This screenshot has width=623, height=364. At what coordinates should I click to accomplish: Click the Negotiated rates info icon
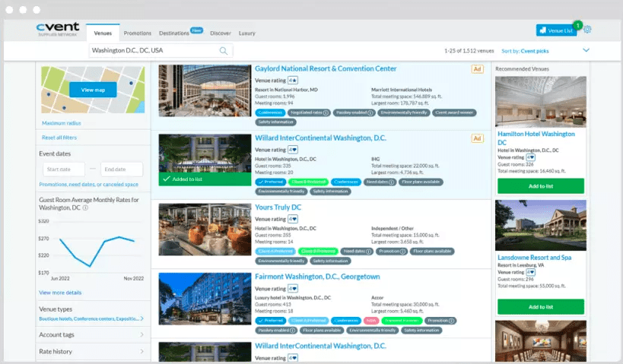pyautogui.click(x=326, y=112)
